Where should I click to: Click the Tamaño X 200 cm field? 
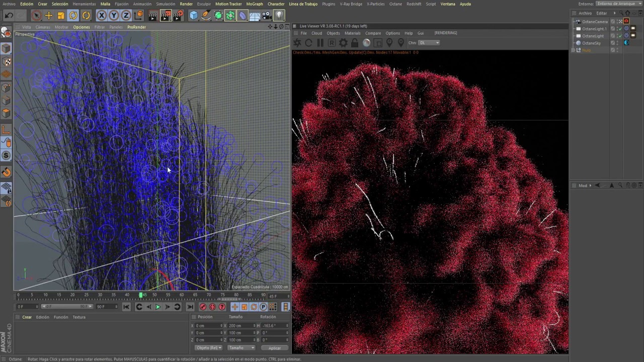tap(242, 325)
